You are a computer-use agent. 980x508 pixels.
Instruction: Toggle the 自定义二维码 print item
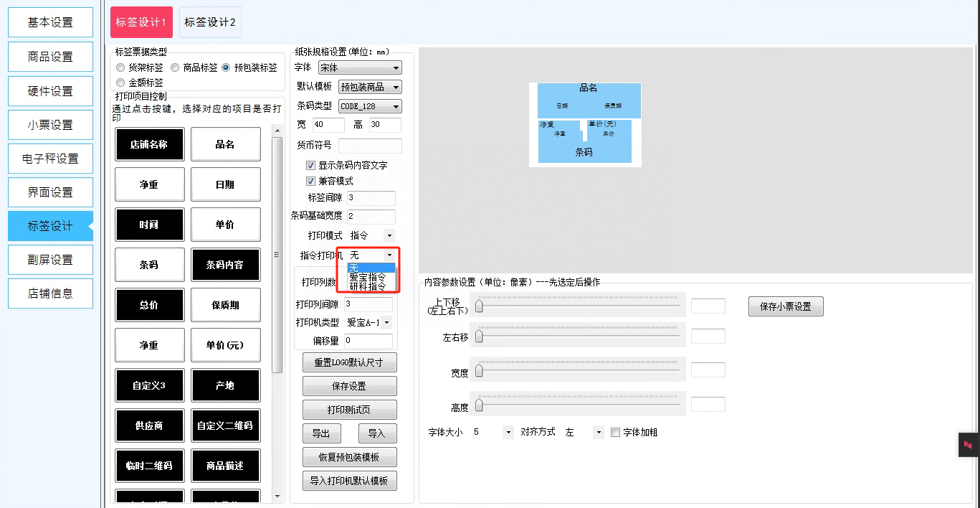pos(225,425)
